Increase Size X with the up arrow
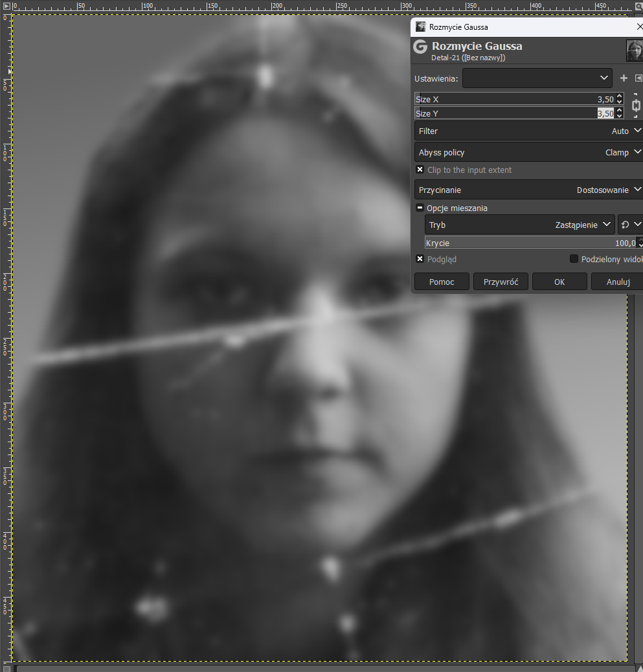 620,96
